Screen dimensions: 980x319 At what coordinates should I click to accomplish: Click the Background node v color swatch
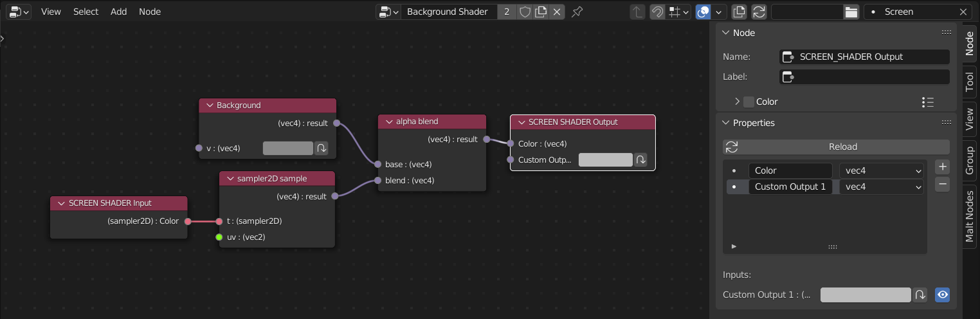287,148
